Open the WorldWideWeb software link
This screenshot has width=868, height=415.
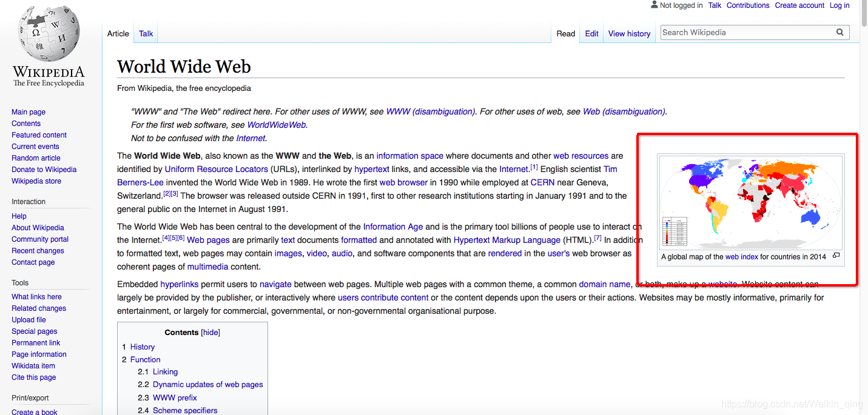point(276,125)
